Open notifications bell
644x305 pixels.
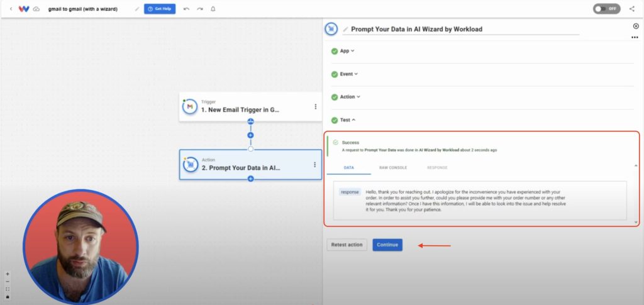click(213, 9)
